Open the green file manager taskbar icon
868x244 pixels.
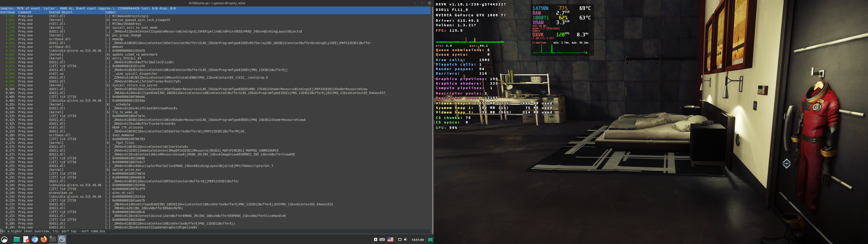pyautogui.click(x=17, y=240)
